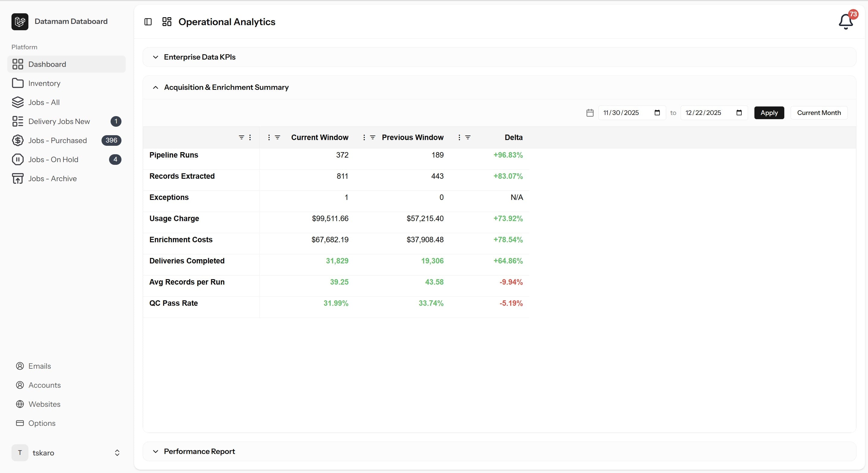Click Current Window column filter icon
This screenshot has width=868, height=473.
click(277, 137)
